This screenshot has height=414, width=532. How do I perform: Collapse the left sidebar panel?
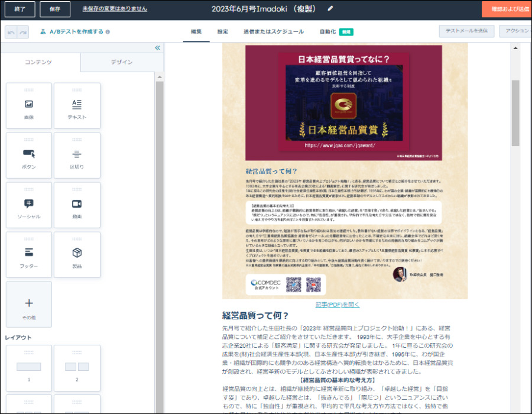click(157, 48)
